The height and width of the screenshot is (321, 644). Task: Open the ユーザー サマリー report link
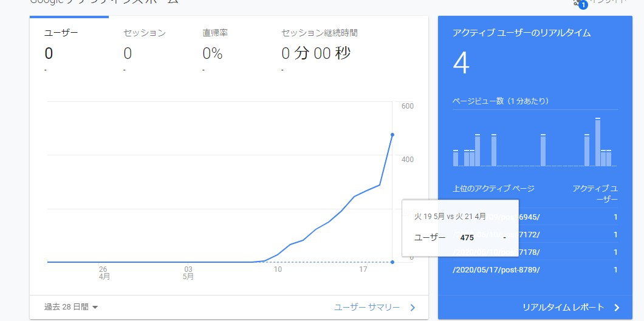(367, 307)
